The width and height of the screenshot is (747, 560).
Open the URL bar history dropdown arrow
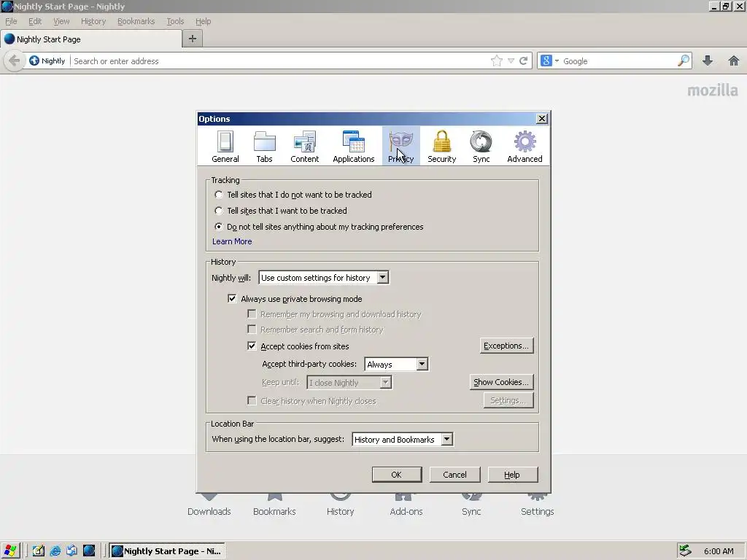(511, 61)
